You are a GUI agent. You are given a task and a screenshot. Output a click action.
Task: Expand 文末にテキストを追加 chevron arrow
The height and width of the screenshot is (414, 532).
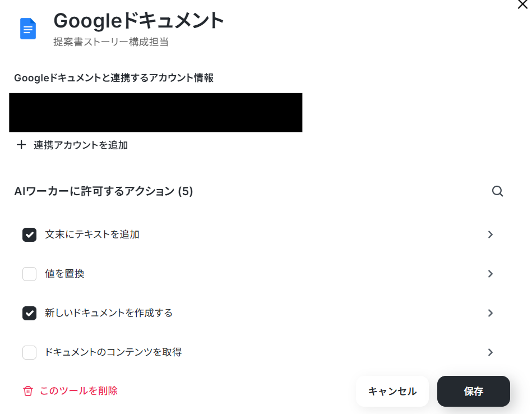[491, 234]
